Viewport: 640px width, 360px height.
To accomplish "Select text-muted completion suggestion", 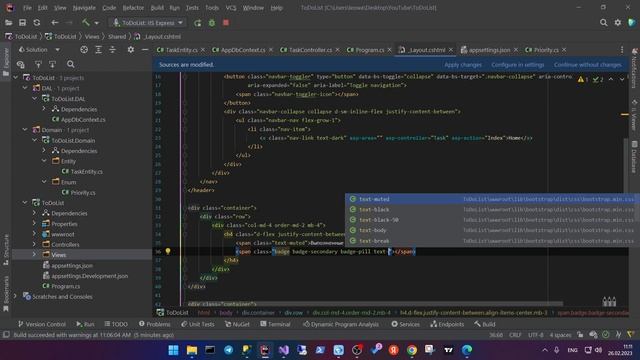I will point(492,199).
